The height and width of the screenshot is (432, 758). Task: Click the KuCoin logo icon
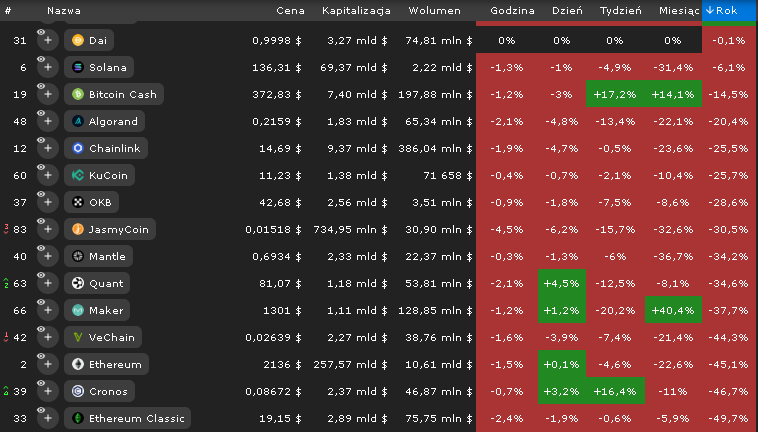click(x=78, y=175)
